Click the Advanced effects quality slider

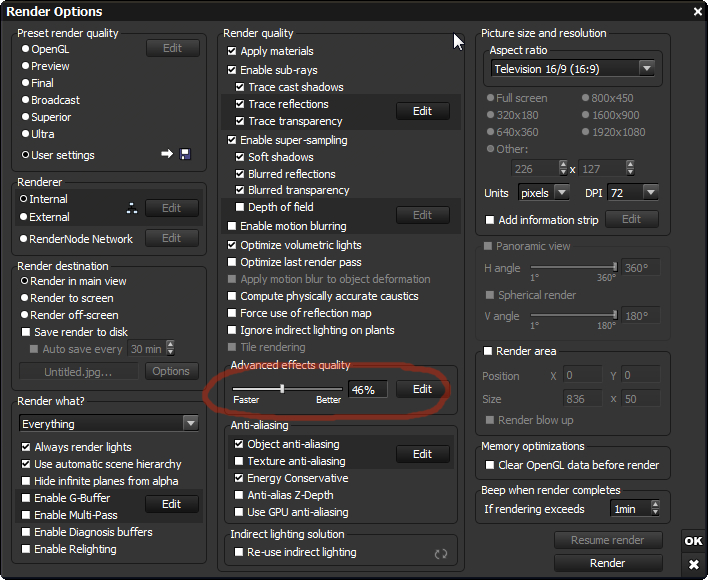point(287,389)
